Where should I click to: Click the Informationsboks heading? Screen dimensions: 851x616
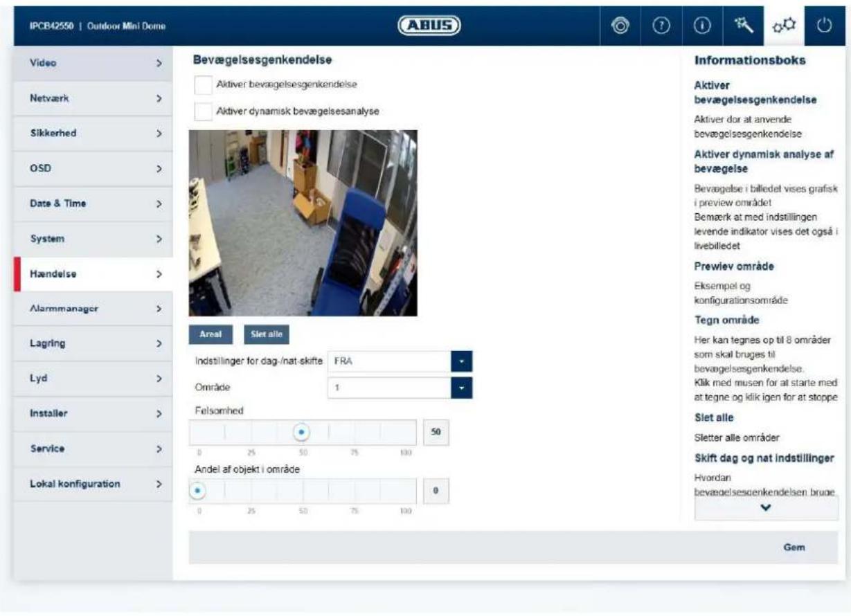(750, 61)
